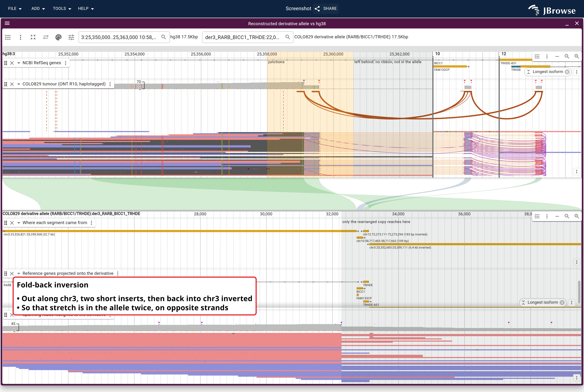Select the chr12 183 bp inverted segment label

(395, 235)
